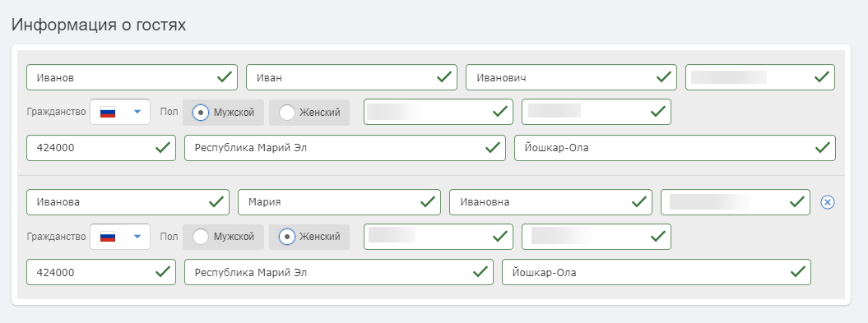The height and width of the screenshot is (323, 868).
Task: Focus the first guest's postal code 424000
Action: pyautogui.click(x=100, y=148)
